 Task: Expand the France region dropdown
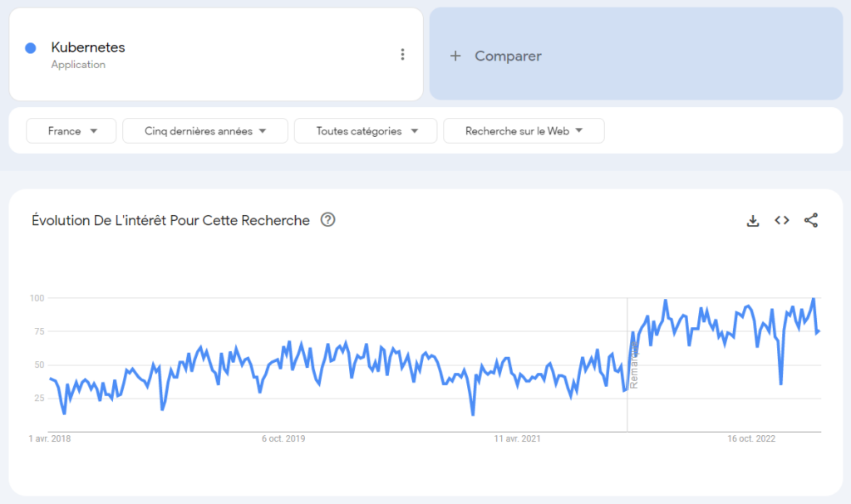point(71,131)
